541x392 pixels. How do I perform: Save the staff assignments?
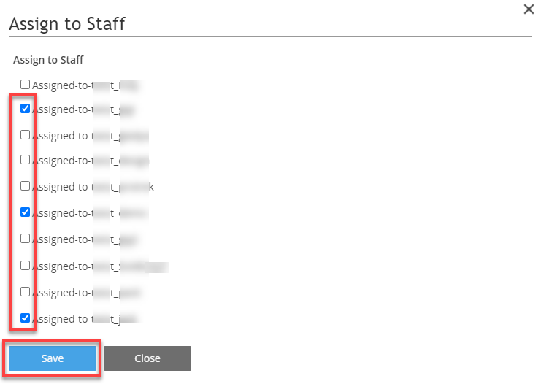[x=53, y=358]
